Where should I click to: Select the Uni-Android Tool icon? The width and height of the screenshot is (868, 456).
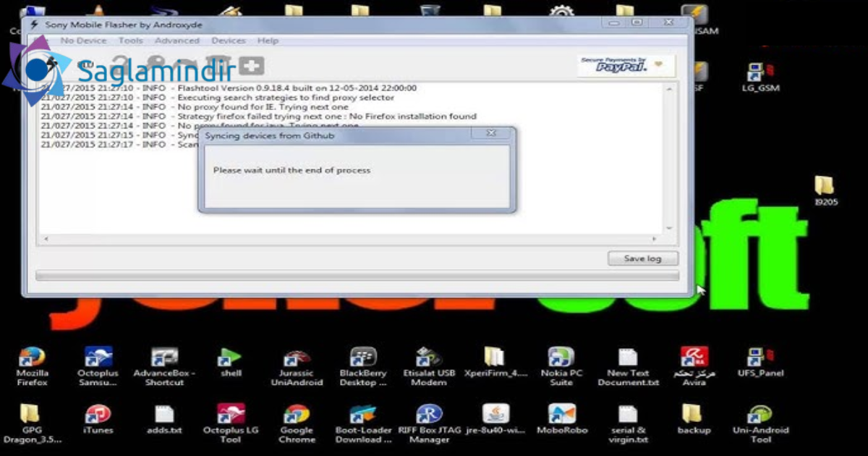tap(760, 423)
